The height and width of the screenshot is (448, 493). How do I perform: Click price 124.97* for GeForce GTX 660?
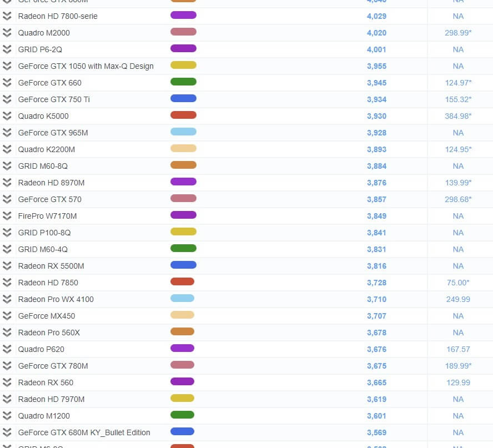click(458, 83)
